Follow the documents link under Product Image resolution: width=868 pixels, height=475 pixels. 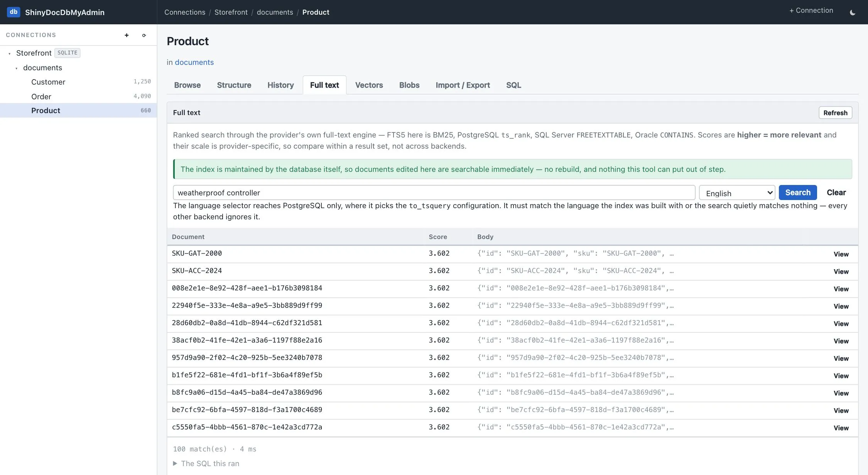coord(194,62)
